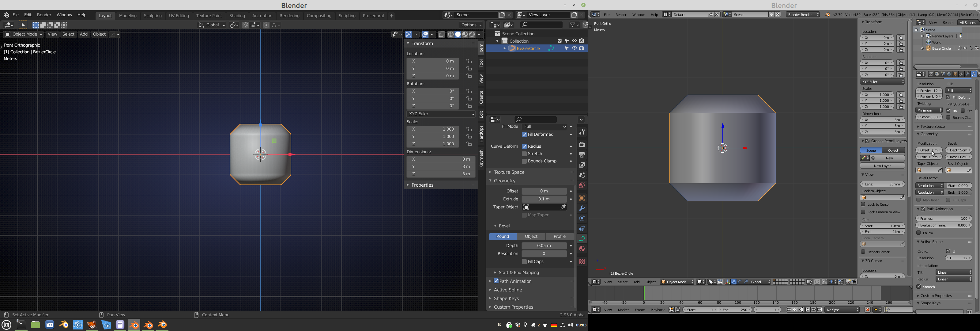Click the outliner search field
This screenshot has height=331, width=980.
point(541,25)
